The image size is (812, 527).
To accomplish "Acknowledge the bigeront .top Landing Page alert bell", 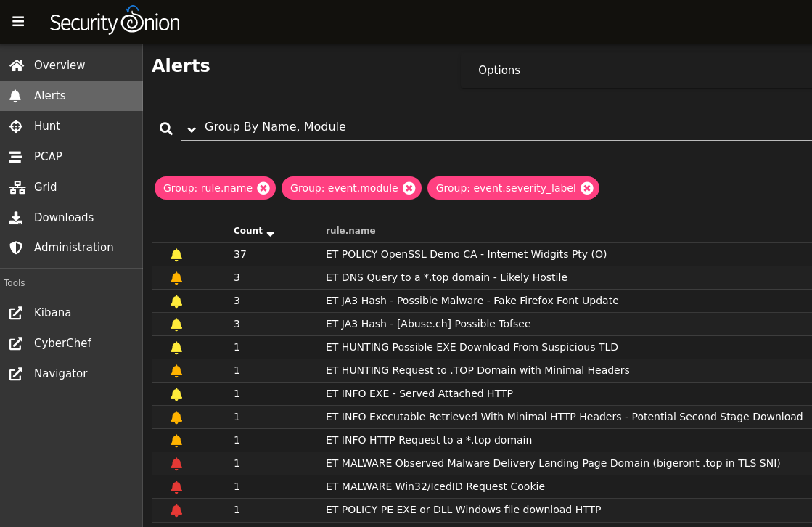I will [176, 463].
